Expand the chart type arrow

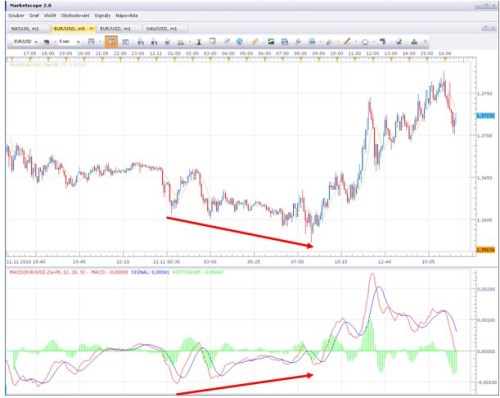coord(55,42)
